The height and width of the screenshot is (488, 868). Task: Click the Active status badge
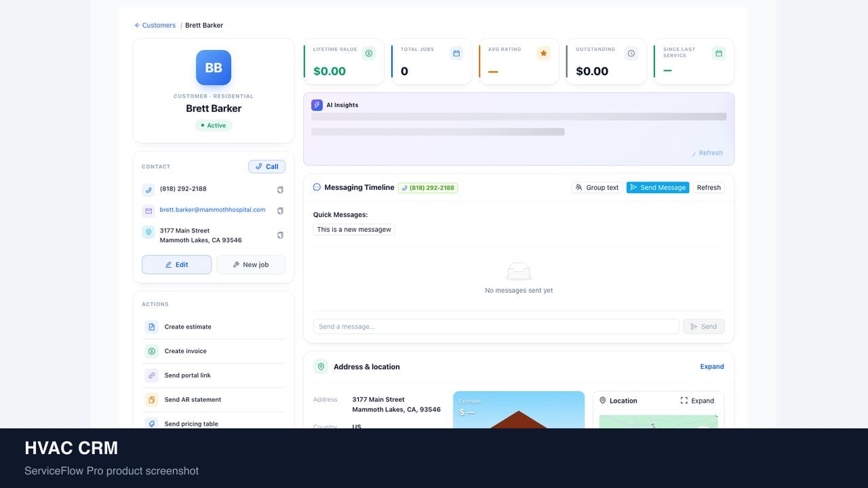(x=214, y=125)
